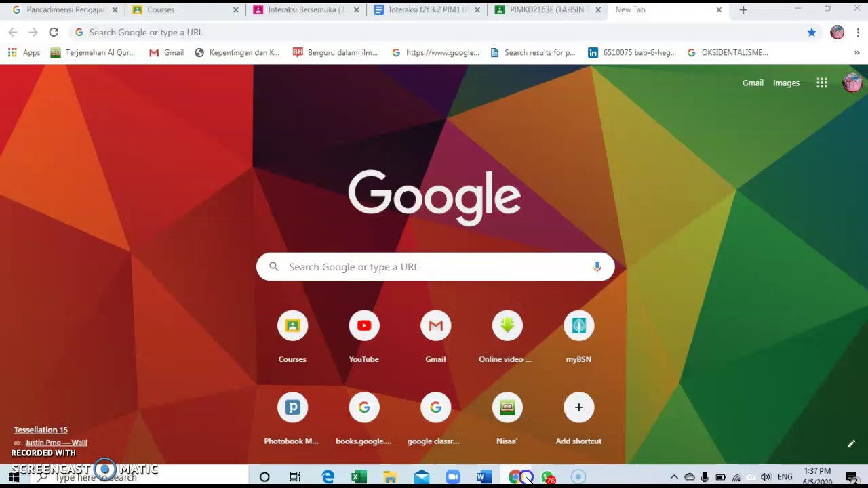Open the notification center

(x=852, y=477)
